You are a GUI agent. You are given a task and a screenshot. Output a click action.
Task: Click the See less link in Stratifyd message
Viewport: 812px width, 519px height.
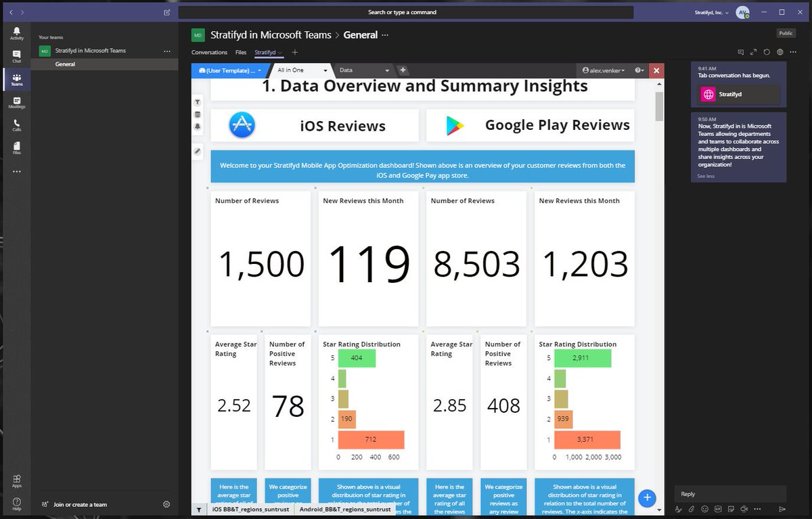coord(706,175)
